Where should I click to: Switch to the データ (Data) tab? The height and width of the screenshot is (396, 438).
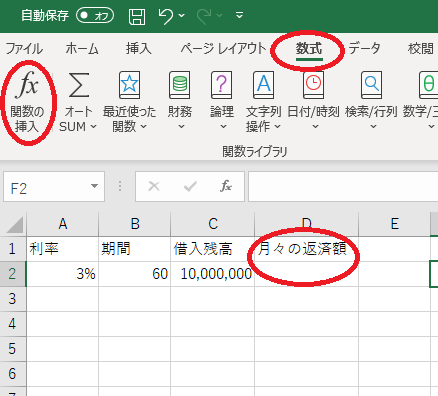[364, 49]
